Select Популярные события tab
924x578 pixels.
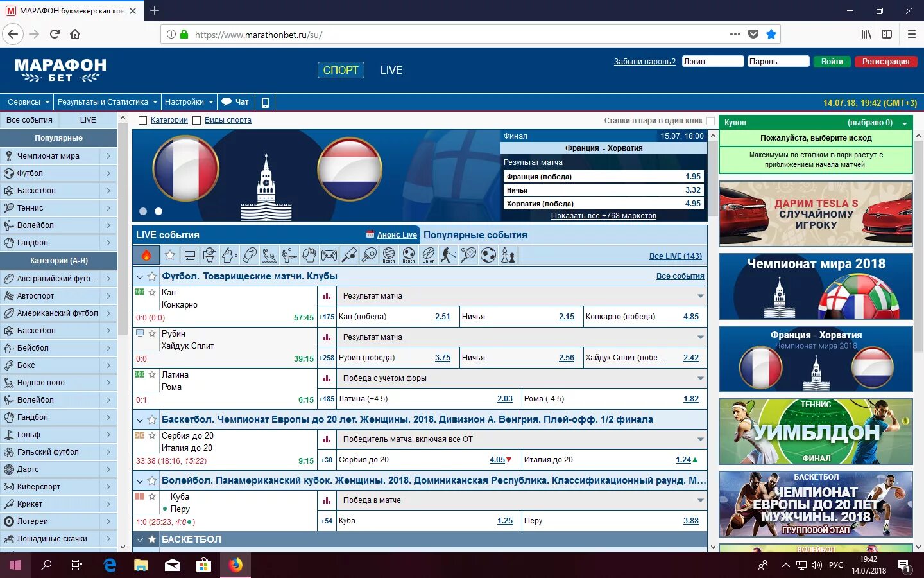point(475,235)
